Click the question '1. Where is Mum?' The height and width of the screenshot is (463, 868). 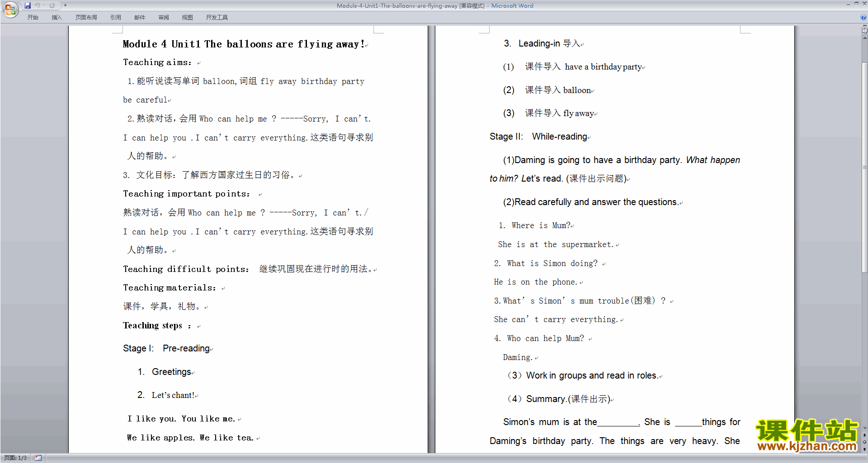coord(535,226)
